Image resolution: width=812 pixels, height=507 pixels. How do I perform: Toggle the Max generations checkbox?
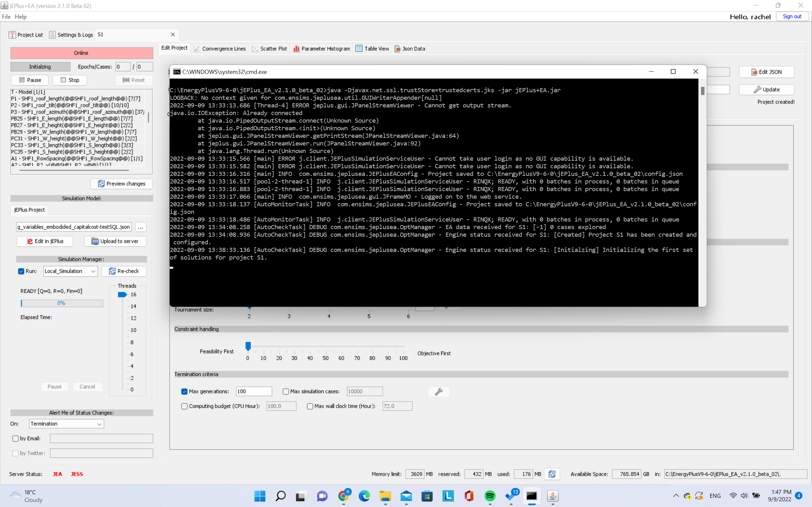(184, 391)
